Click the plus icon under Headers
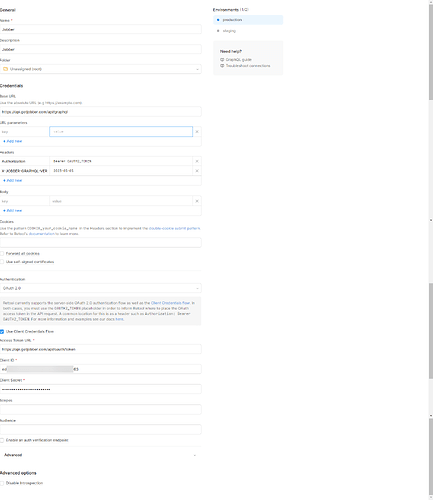This screenshot has height=500, width=433. (x=4, y=181)
